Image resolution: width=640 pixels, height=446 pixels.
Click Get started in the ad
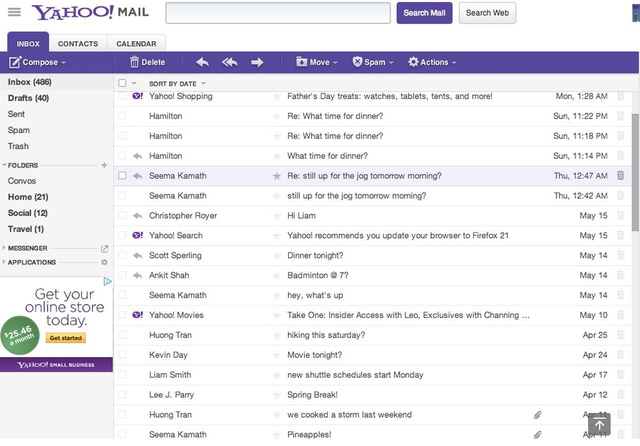(66, 338)
